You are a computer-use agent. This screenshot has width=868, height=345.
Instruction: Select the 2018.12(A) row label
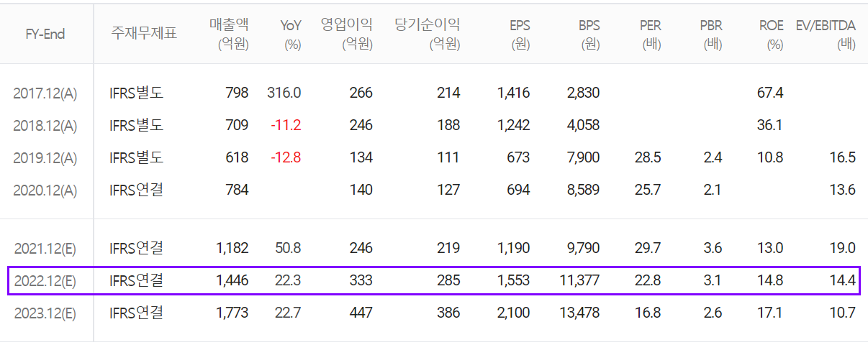(x=45, y=125)
